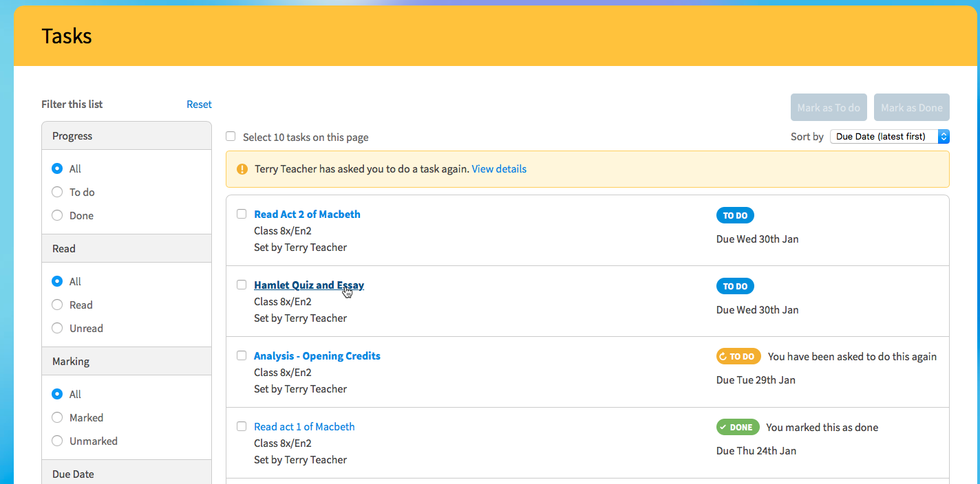Image resolution: width=980 pixels, height=484 pixels.
Task: Tick checkbox for Read Act 2 of Macbeth
Action: (242, 214)
